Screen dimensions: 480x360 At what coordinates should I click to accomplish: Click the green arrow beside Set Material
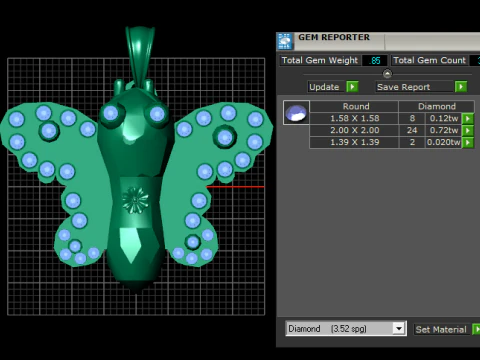477,329
